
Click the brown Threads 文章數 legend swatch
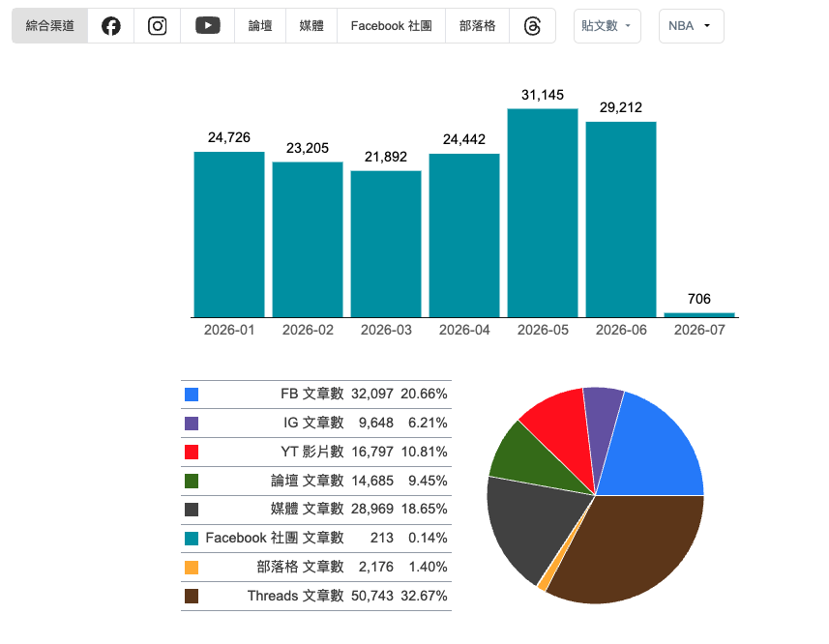pos(192,597)
